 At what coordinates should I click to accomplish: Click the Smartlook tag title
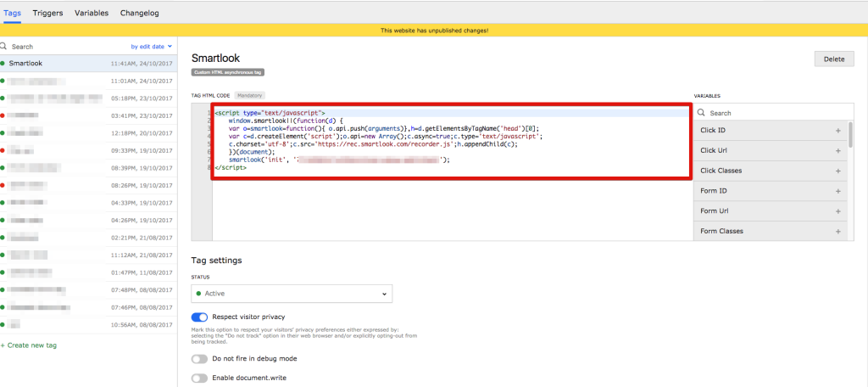coord(215,59)
